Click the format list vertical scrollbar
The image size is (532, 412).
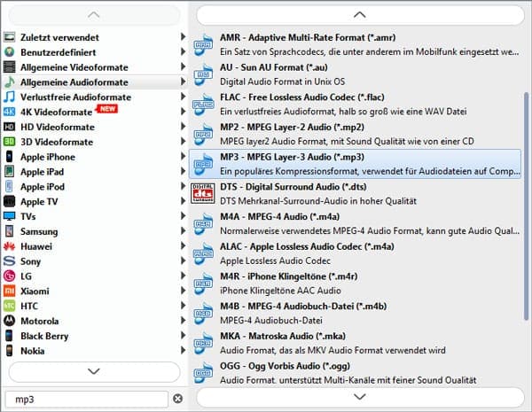(526, 206)
